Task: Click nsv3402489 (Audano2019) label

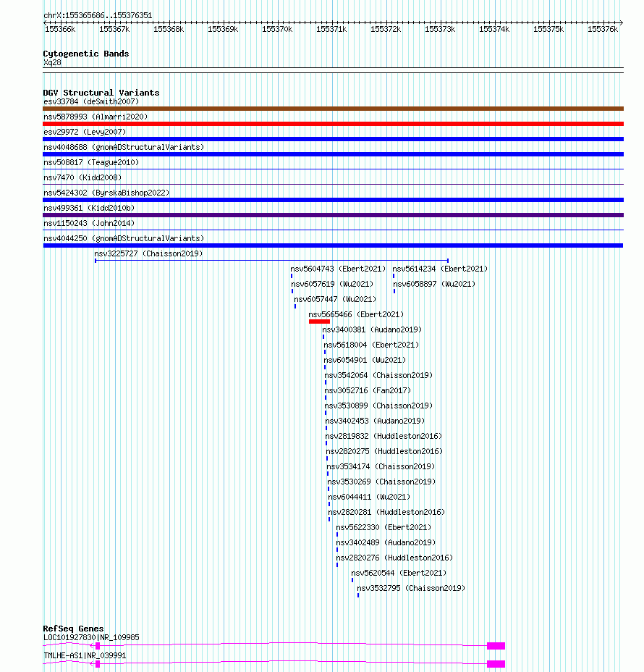Action: tap(386, 542)
